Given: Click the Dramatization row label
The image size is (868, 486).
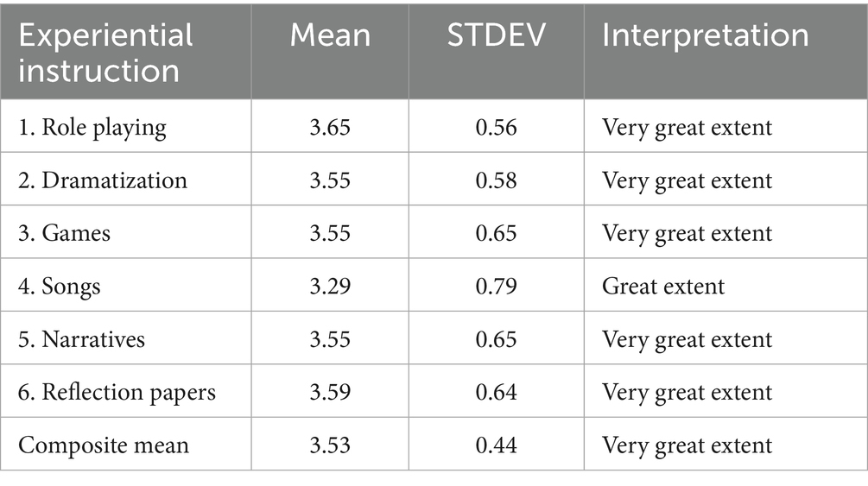Looking at the screenshot, I should pos(103,180).
